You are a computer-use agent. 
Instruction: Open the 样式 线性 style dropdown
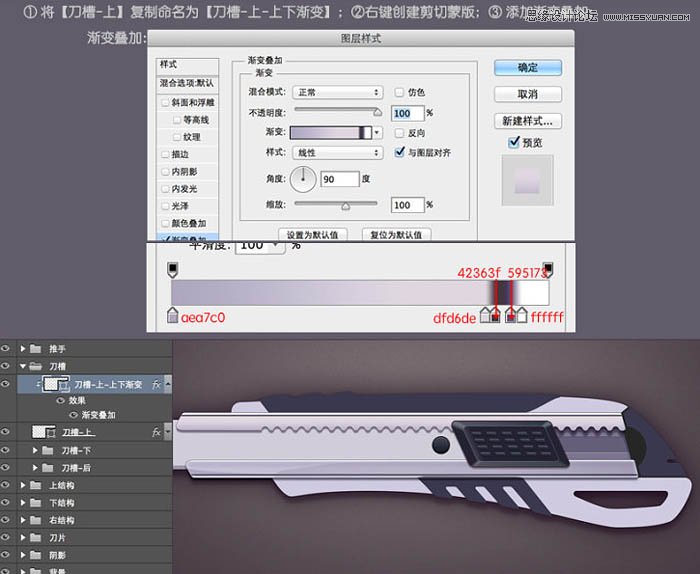click(x=338, y=153)
